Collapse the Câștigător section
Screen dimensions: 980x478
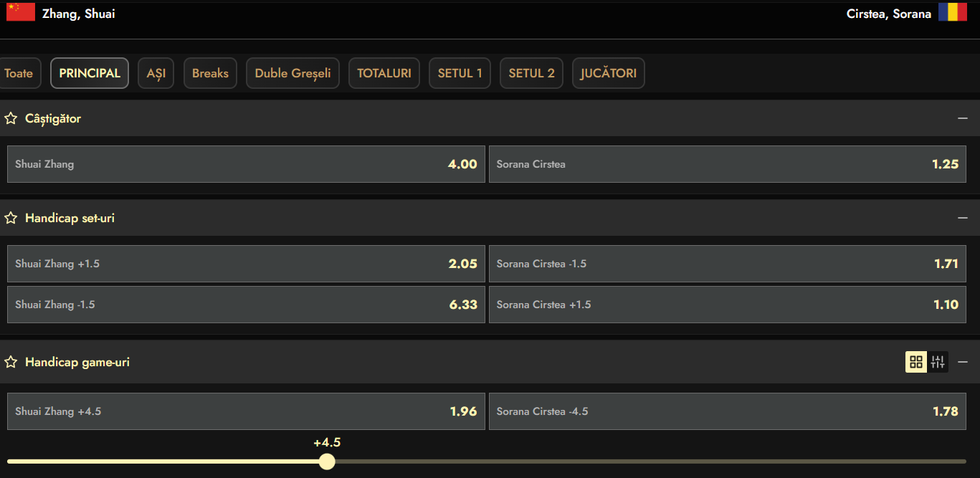962,118
